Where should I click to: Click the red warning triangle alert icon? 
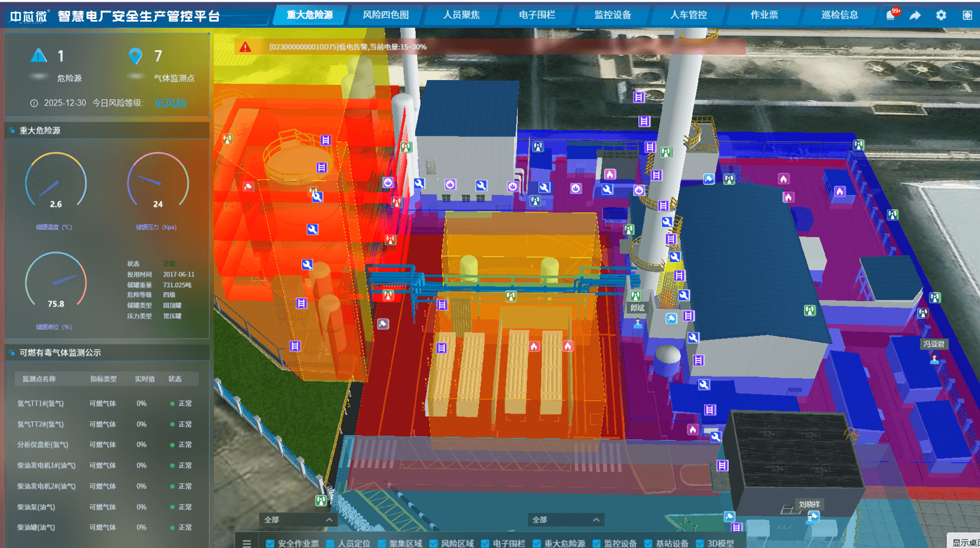point(245,47)
